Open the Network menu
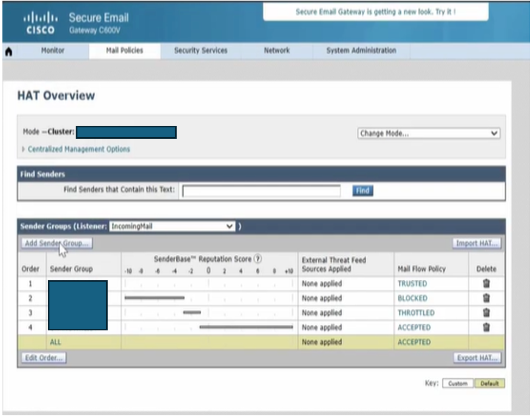 (276, 51)
